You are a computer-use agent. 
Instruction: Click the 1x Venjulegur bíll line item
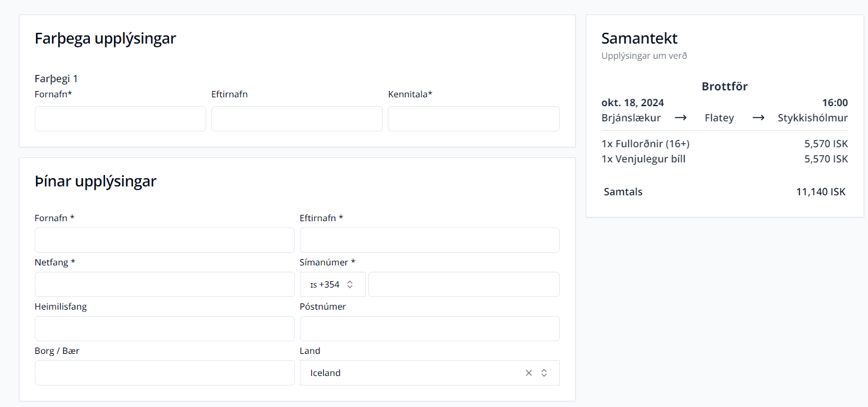tap(643, 159)
